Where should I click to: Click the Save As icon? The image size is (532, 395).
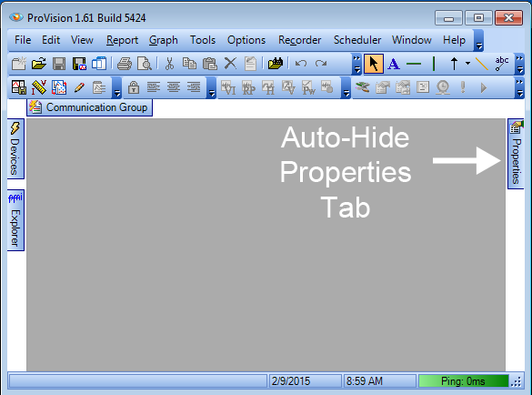79,64
